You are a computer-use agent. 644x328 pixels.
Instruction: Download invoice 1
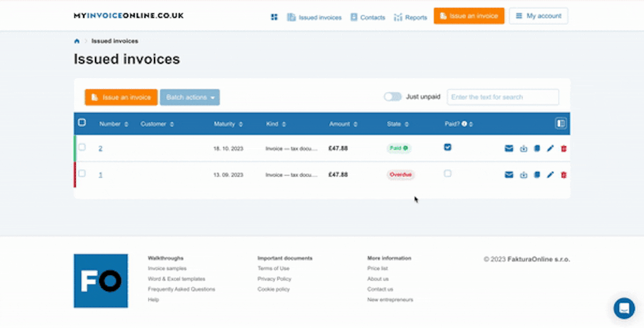coord(524,175)
